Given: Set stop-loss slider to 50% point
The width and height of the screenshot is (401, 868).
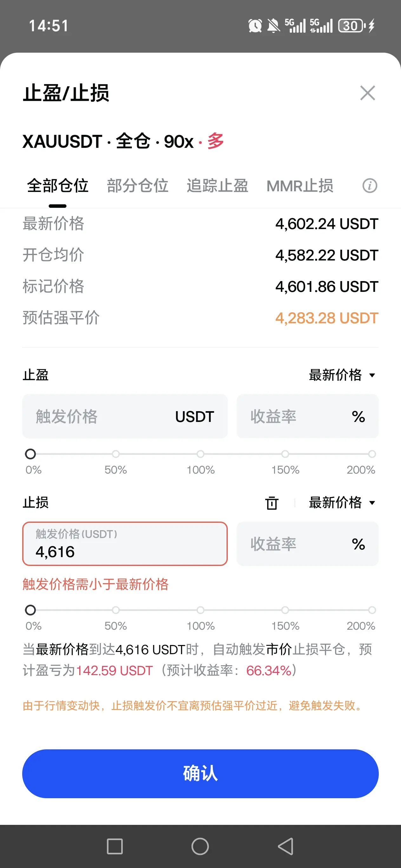Looking at the screenshot, I should click(115, 610).
